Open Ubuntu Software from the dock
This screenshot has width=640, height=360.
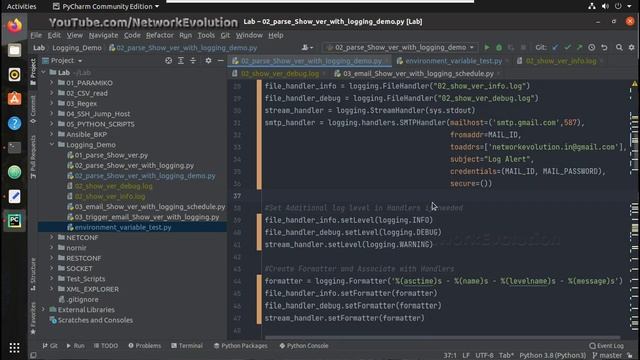14,99
